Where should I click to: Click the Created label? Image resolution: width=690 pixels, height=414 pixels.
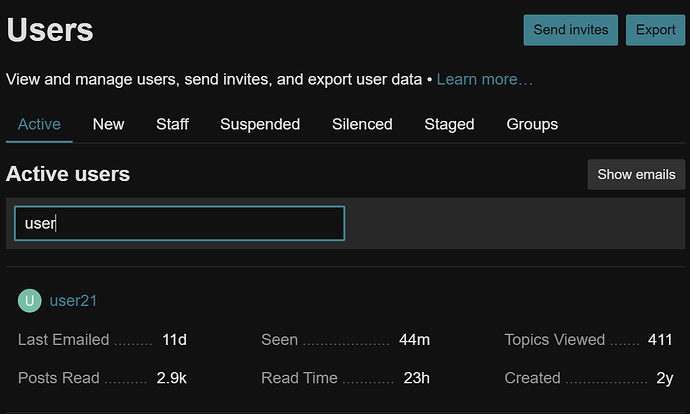point(532,378)
